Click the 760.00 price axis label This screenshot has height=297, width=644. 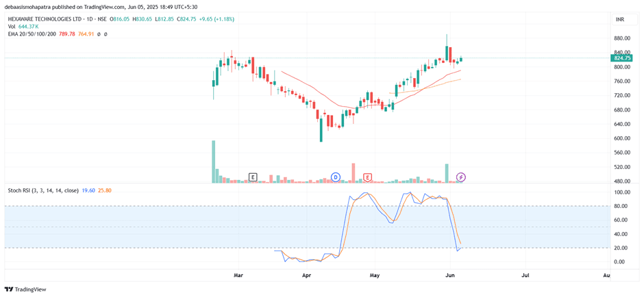tap(623, 81)
